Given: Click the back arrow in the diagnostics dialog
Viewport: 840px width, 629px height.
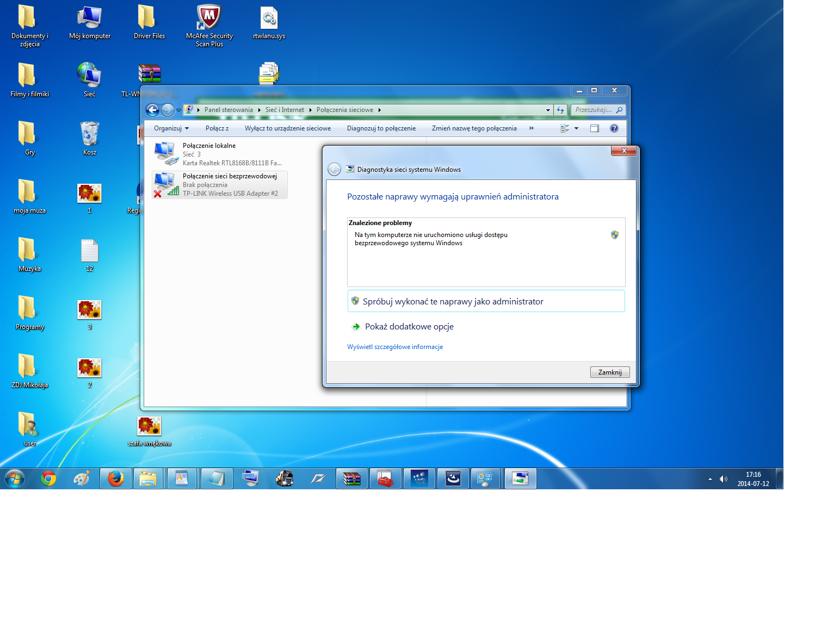Looking at the screenshot, I should point(335,170).
